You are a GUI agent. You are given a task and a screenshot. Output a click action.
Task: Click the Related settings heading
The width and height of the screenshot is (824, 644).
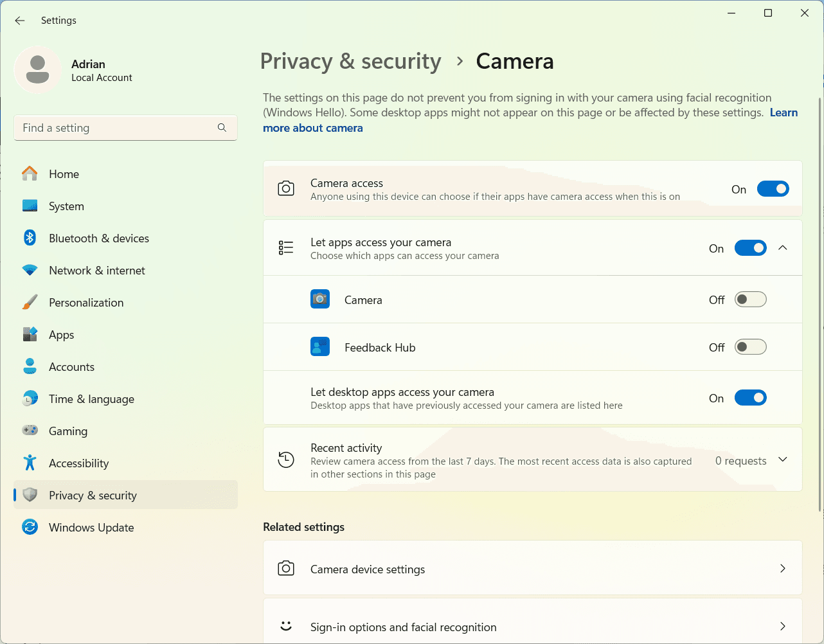pyautogui.click(x=303, y=527)
